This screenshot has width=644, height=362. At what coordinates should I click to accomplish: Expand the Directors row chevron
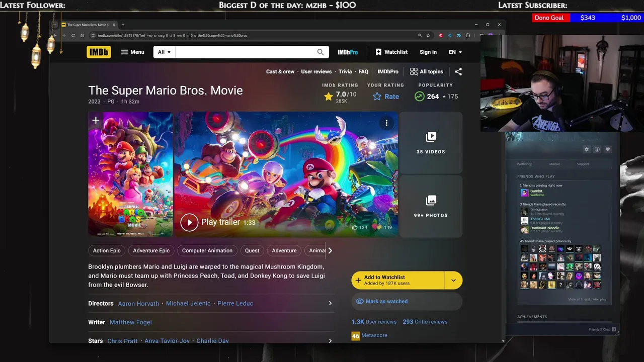330,303
